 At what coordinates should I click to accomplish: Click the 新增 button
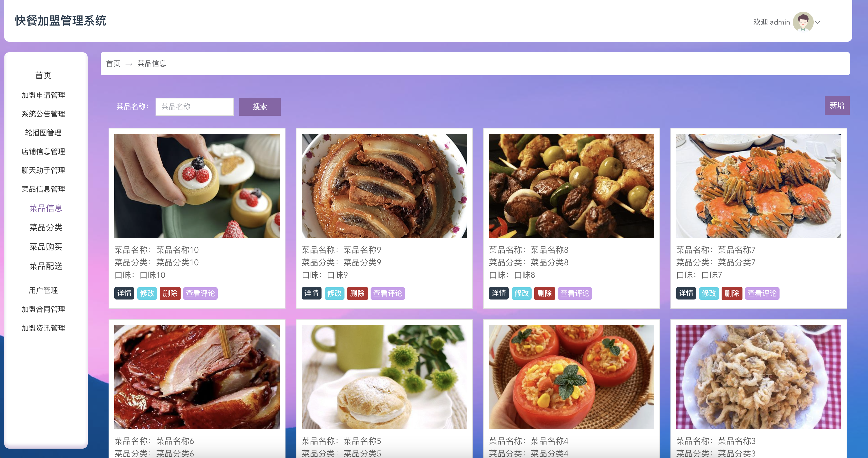[x=837, y=105]
